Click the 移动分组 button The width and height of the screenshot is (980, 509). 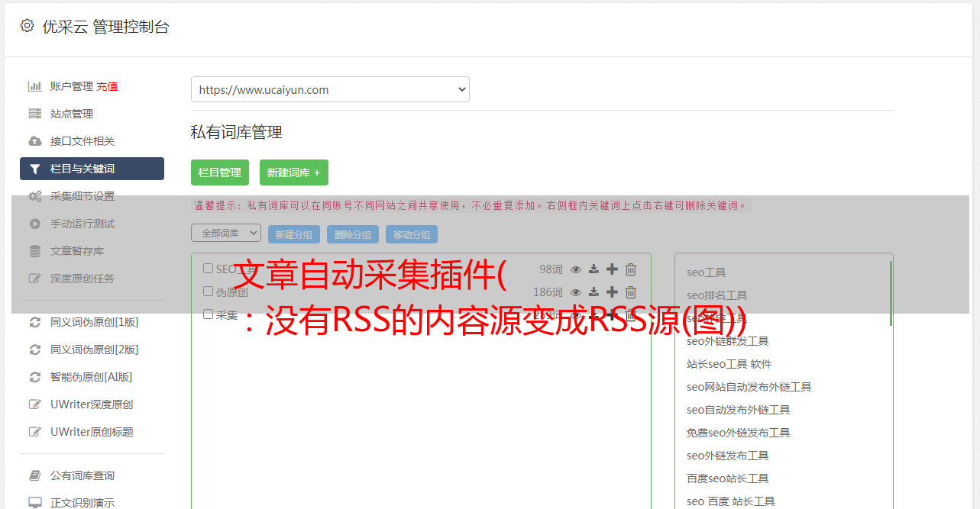click(x=412, y=235)
